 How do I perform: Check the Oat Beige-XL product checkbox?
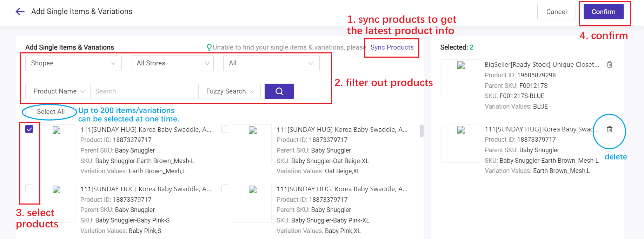pos(225,129)
